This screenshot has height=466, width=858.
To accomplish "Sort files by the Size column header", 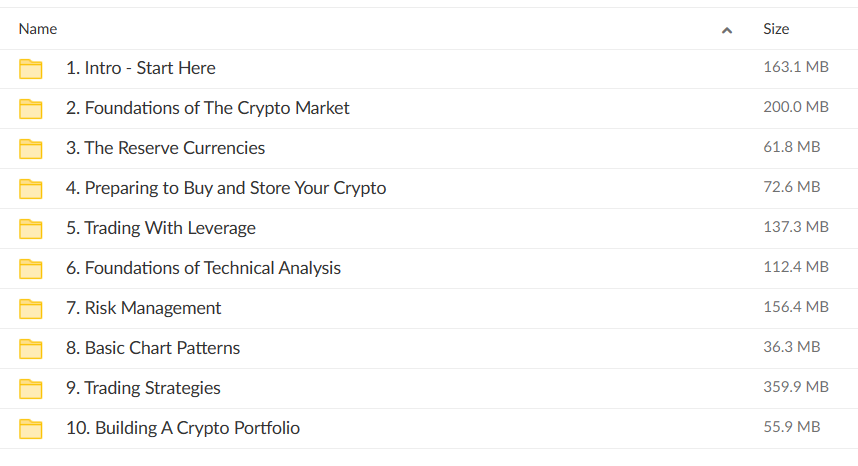I will point(776,29).
